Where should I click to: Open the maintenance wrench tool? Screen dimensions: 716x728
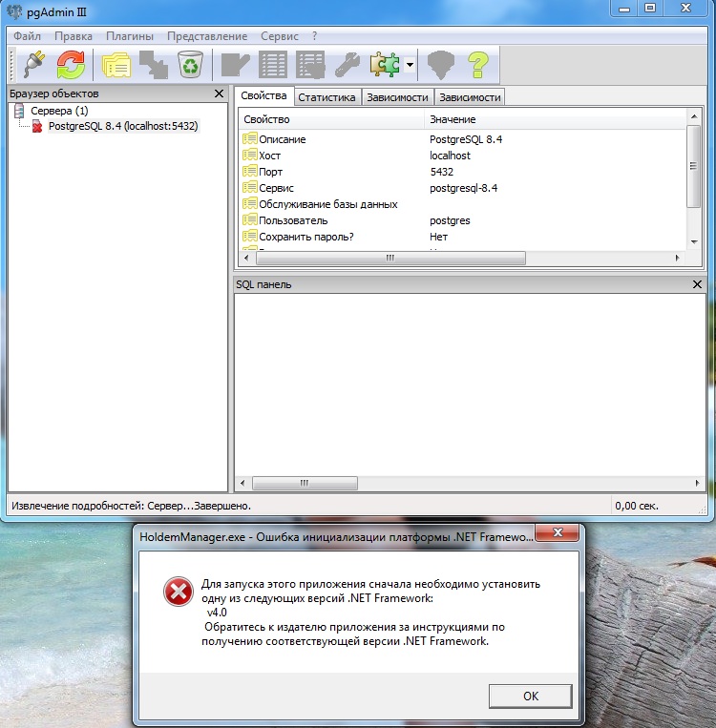347,64
